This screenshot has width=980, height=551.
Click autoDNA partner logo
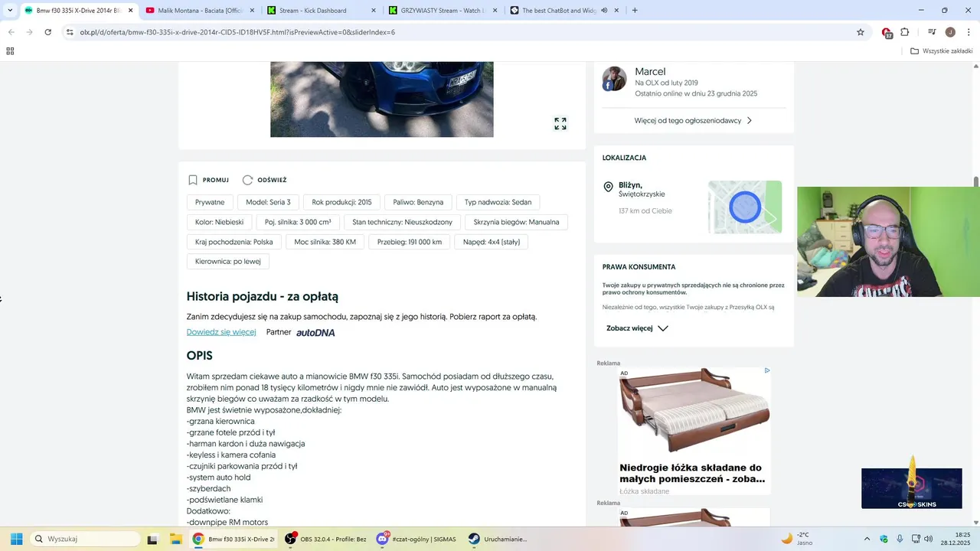[315, 333]
